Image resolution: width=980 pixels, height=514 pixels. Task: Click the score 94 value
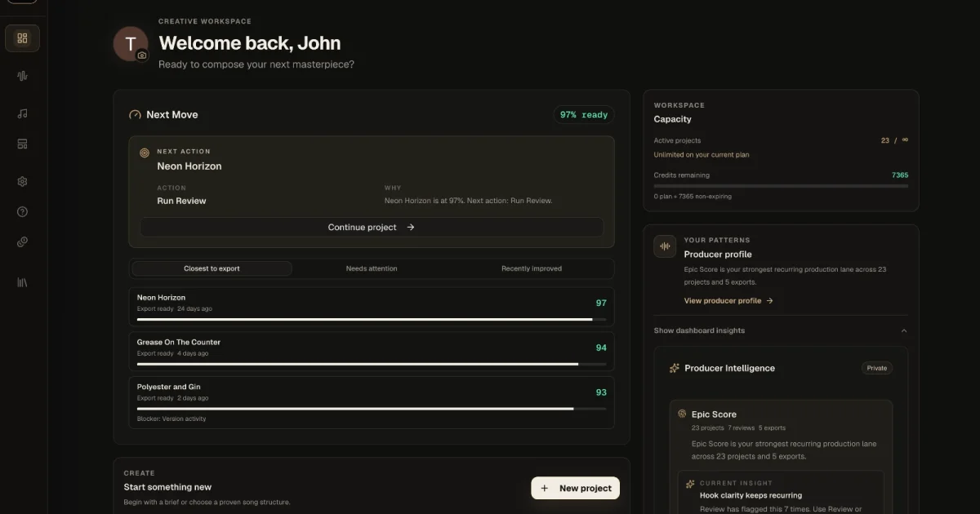[x=601, y=348]
